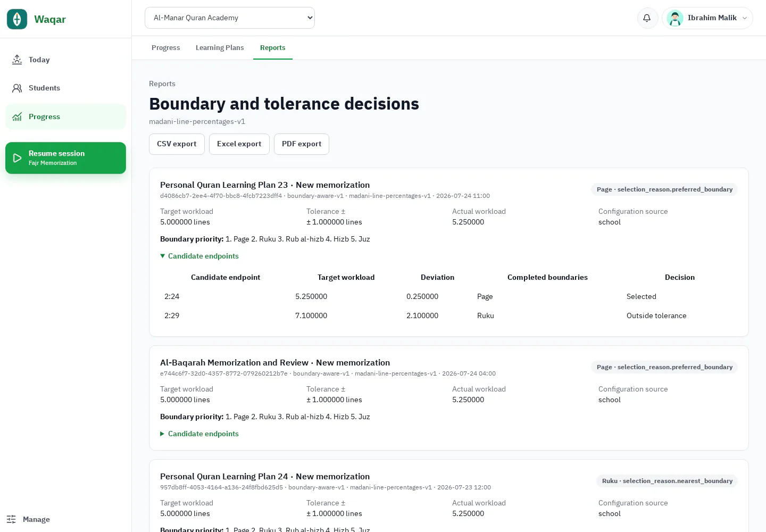Click the Al-Baqarah Memorization and Review title
The image size is (766, 532).
(x=275, y=362)
